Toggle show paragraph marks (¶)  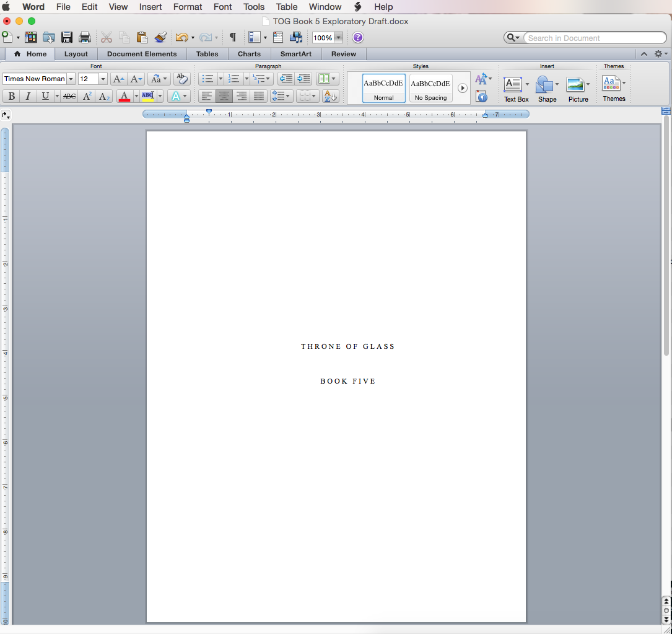233,37
